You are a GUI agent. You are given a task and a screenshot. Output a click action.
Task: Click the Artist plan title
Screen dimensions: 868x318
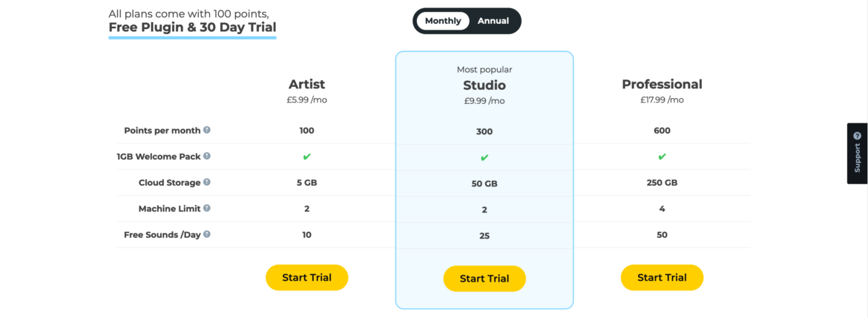(x=306, y=84)
